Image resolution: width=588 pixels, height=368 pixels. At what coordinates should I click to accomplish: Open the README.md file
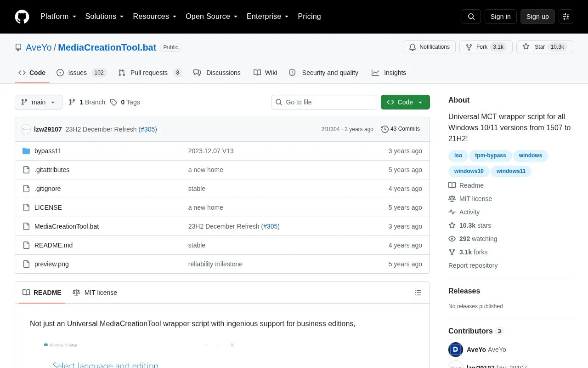(x=53, y=245)
